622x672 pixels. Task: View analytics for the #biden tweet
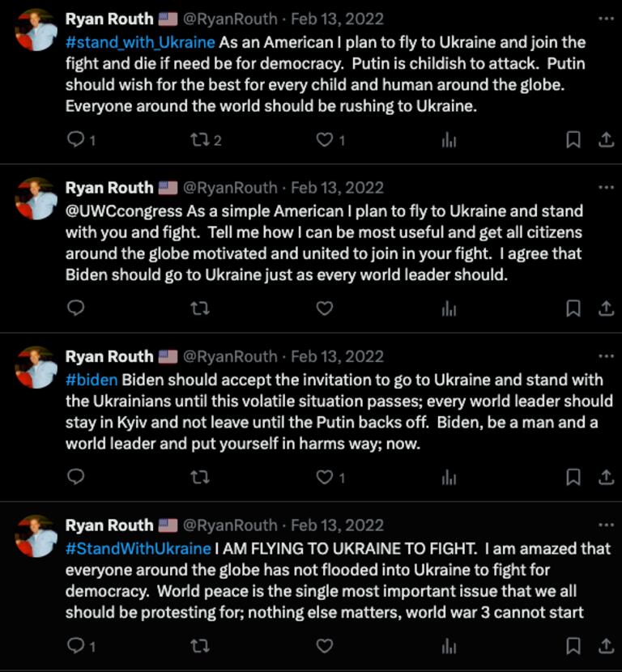449,477
